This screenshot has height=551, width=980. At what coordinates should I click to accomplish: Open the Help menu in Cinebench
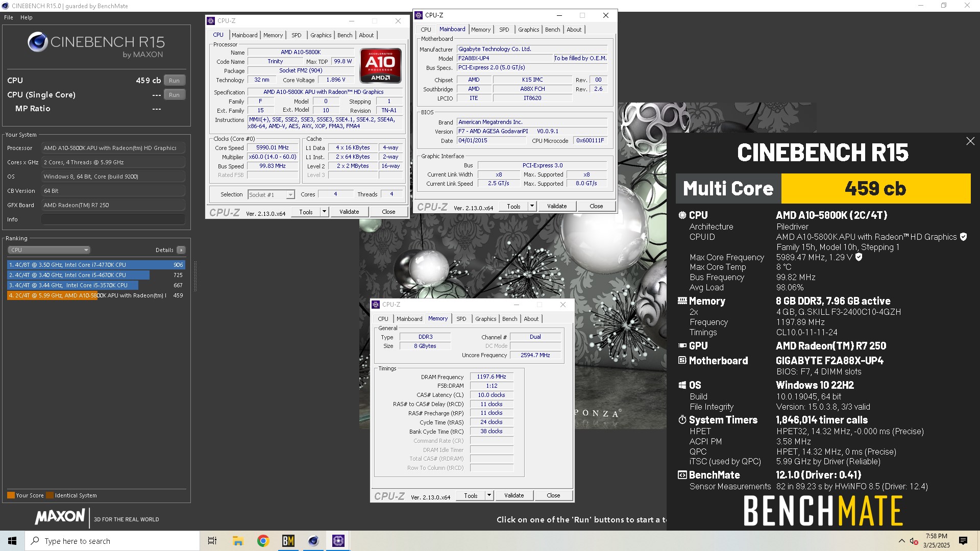point(27,17)
